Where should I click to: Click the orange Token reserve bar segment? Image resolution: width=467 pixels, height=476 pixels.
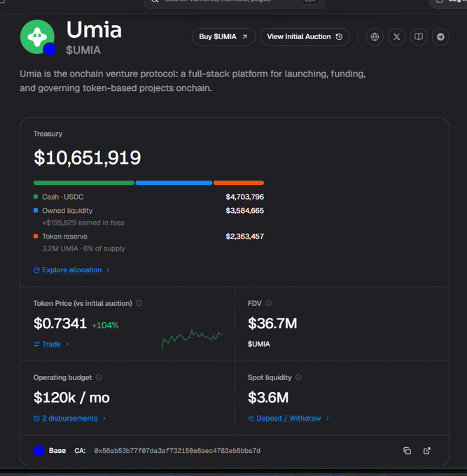point(239,183)
